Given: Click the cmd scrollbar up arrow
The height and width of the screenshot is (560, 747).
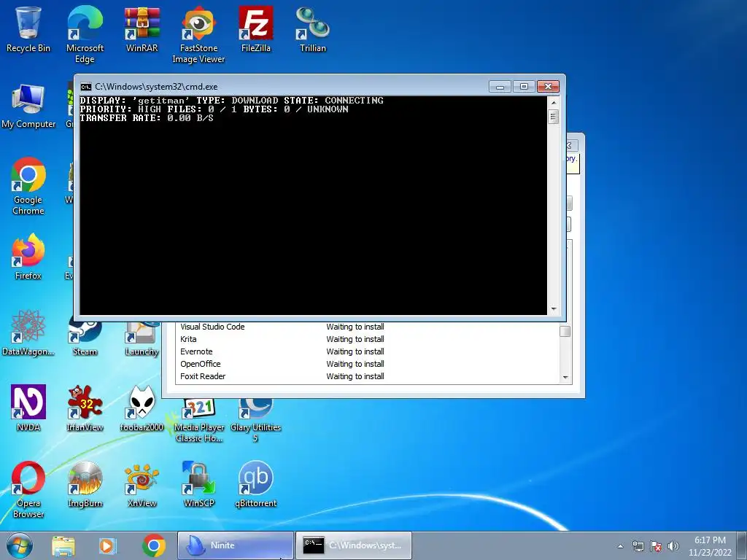Looking at the screenshot, I should point(553,102).
